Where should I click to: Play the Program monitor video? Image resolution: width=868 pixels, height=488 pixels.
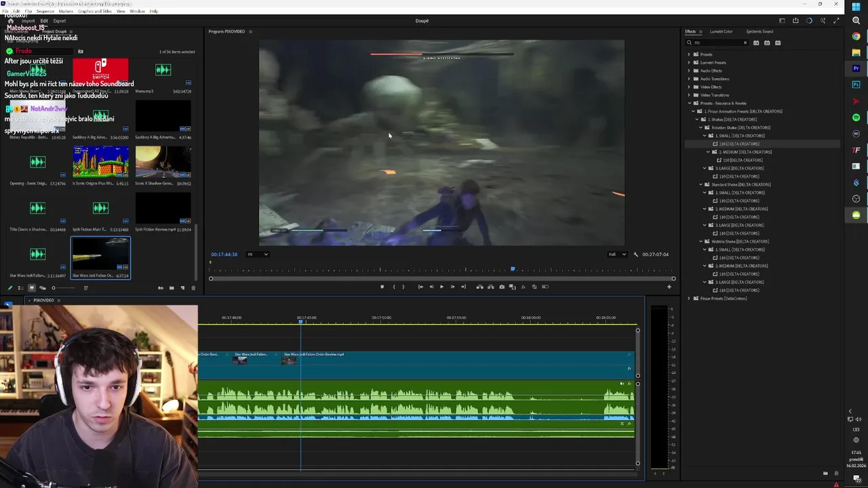coord(441,287)
